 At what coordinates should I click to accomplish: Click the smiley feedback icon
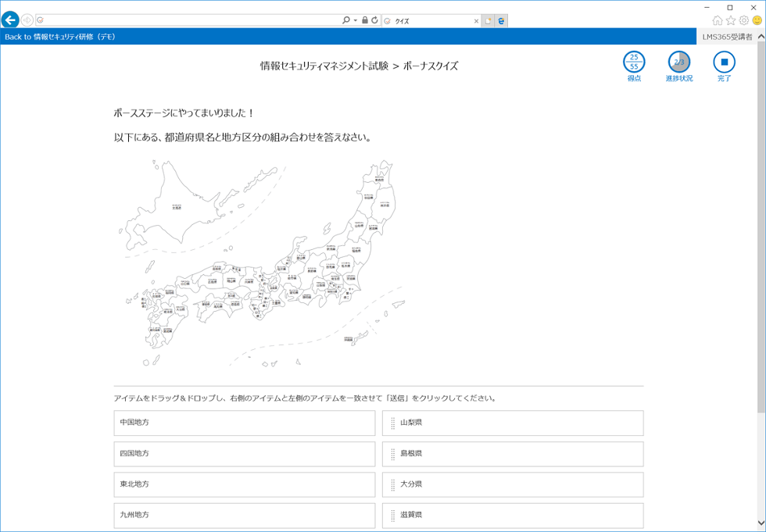tap(757, 20)
